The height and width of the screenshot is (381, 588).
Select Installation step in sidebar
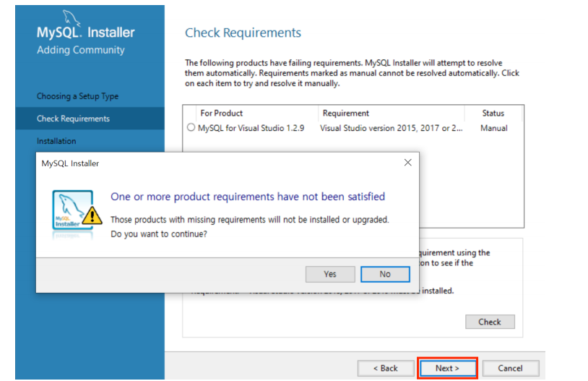tap(56, 141)
